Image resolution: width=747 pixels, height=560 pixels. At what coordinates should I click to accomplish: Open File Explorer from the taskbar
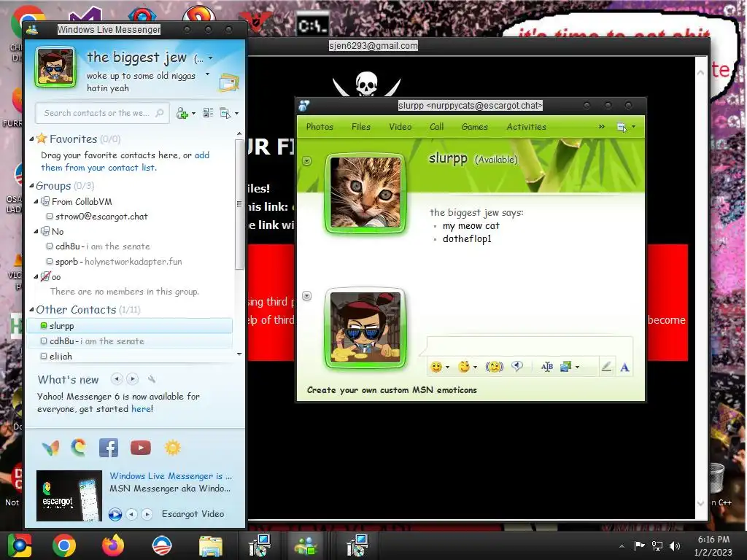(x=210, y=545)
